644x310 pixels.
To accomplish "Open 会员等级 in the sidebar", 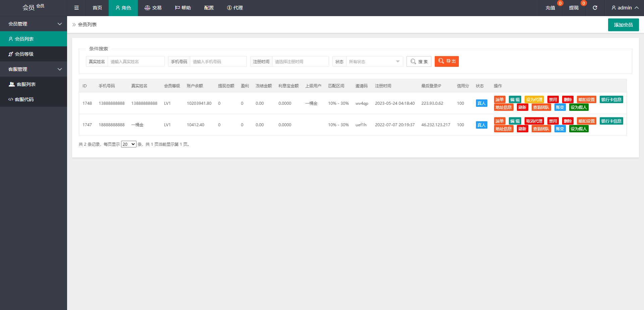I will pyautogui.click(x=24, y=54).
